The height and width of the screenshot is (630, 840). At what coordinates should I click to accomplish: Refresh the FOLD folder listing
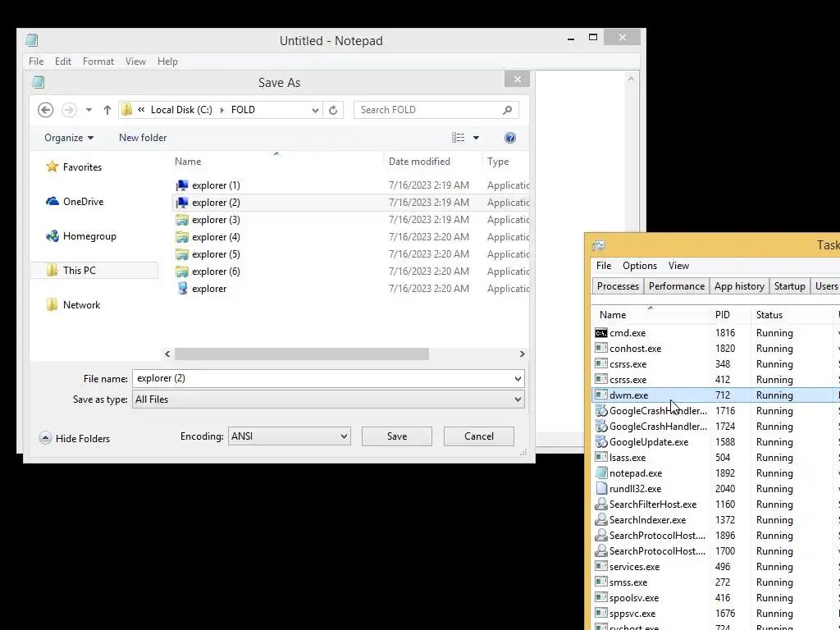[333, 110]
